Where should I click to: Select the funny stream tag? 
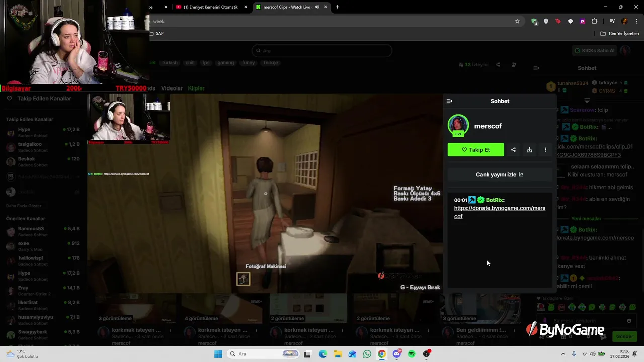pos(249,63)
